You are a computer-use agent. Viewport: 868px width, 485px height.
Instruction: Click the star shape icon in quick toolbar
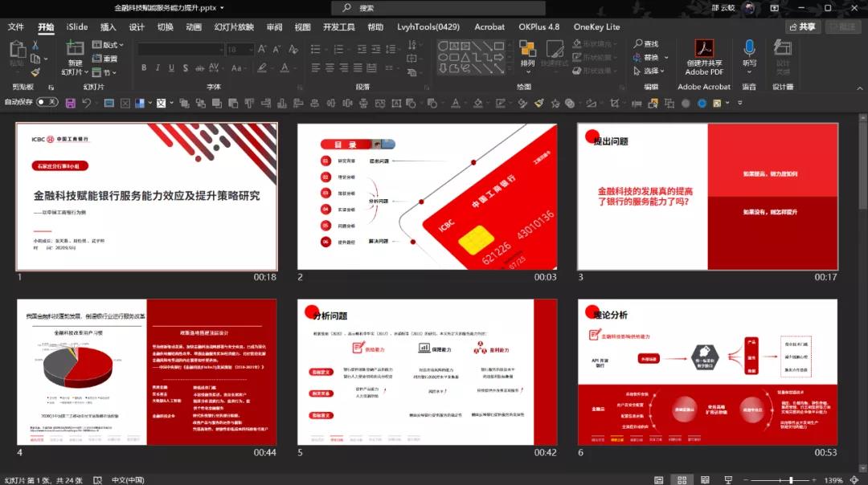tap(555, 103)
